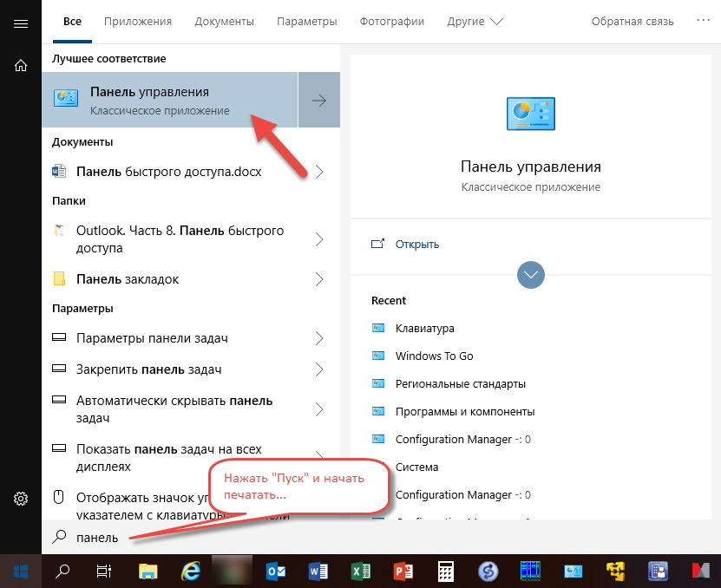Launch Skype for Business from the taskbar
Image resolution: width=721 pixels, height=588 pixels.
(x=487, y=571)
